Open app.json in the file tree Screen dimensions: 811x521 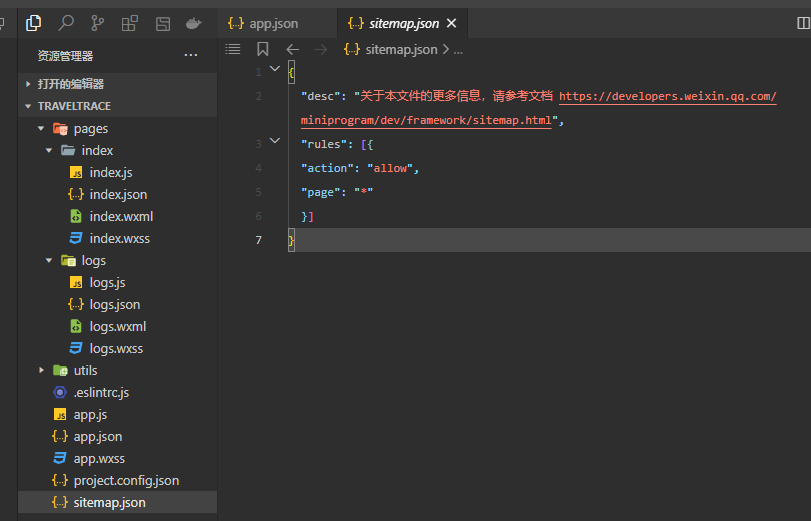117,436
